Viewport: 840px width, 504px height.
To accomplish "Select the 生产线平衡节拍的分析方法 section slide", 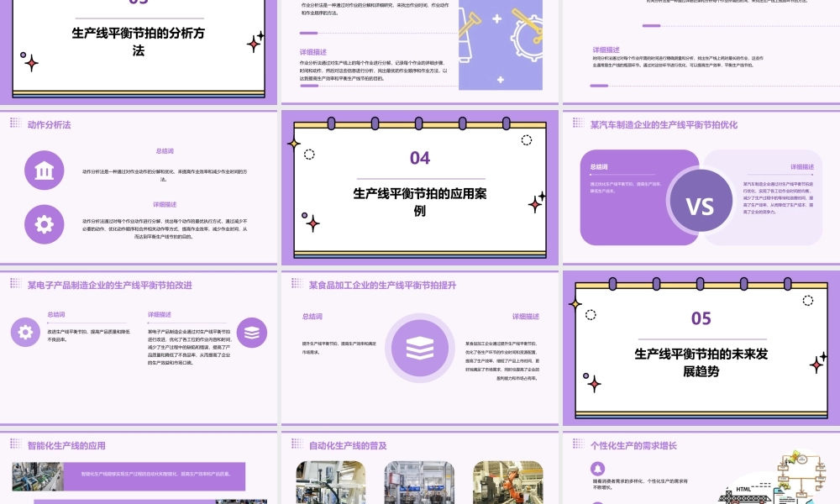I will click(139, 52).
